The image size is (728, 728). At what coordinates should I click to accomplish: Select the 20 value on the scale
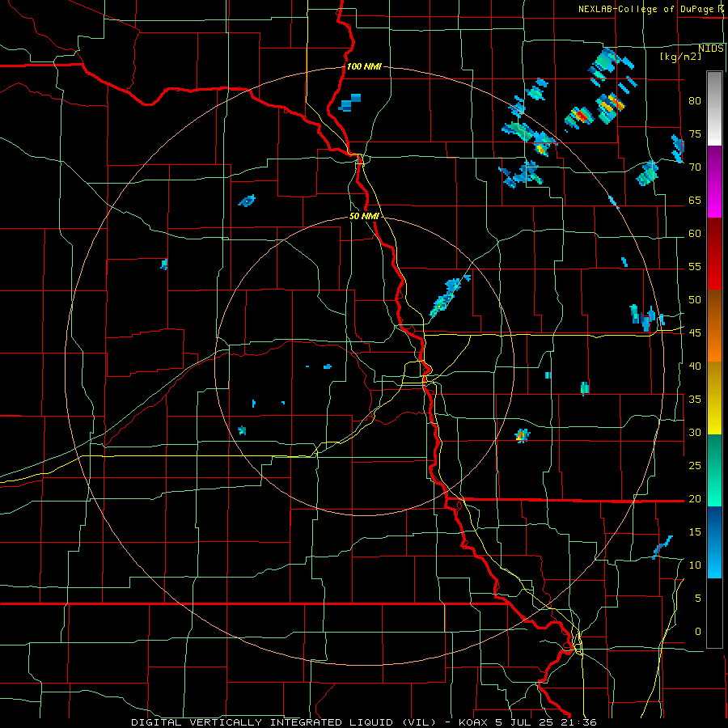[x=695, y=498]
